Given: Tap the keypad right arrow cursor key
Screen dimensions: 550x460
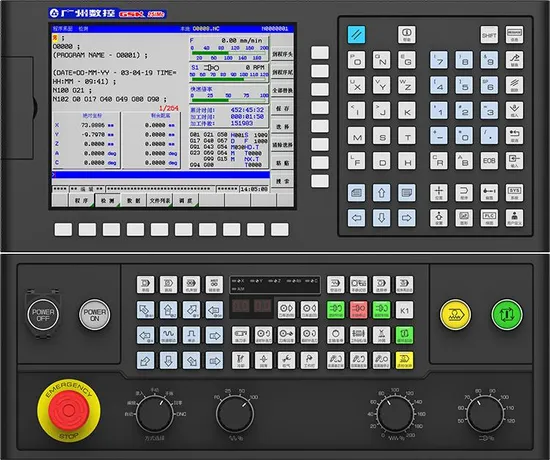Looking at the screenshot, I should tap(407, 218).
